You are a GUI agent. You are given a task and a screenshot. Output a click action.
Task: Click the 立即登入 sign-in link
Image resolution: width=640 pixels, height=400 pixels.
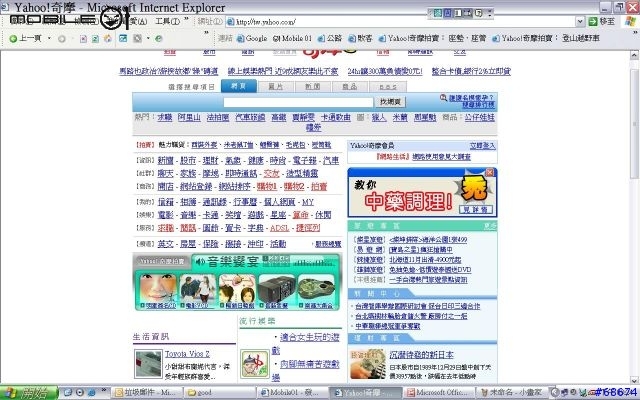482,146
